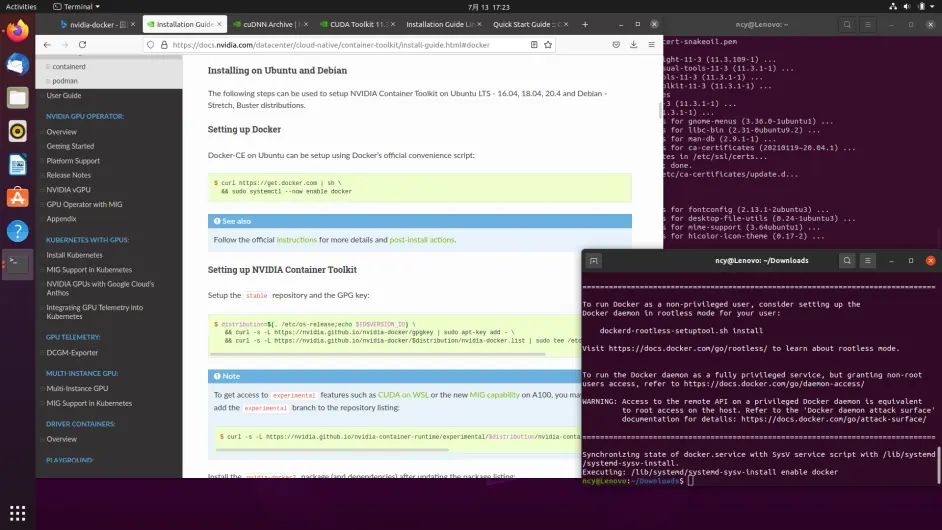
Task: Open Ubuntu Software from the dock
Action: 17,198
